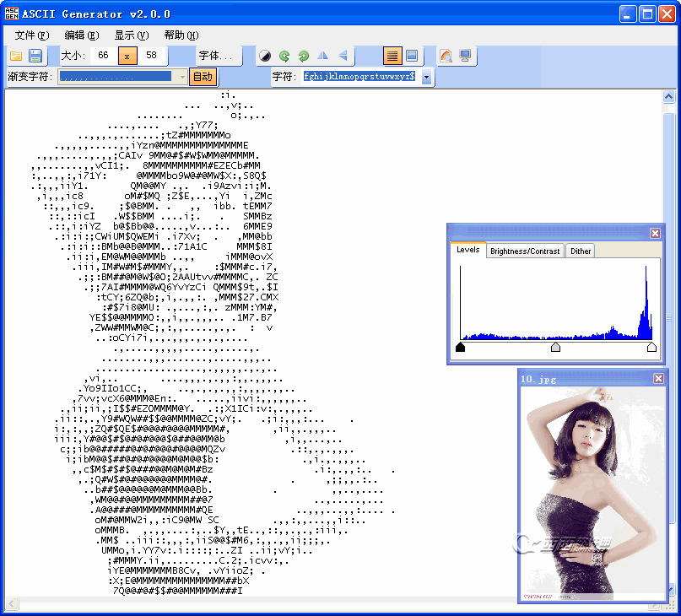Open the 文件(F) menu
The image size is (681, 616).
(32, 35)
